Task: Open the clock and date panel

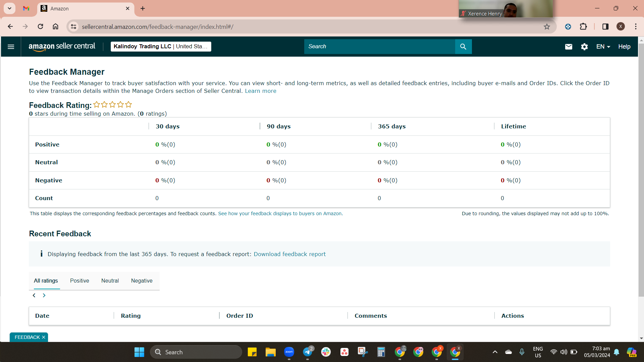Action: (x=597, y=352)
